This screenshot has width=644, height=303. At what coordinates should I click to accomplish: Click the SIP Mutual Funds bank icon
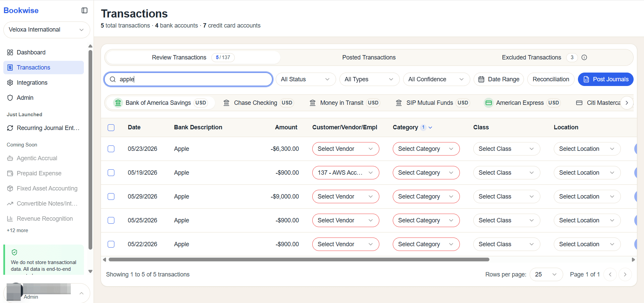pos(399,103)
